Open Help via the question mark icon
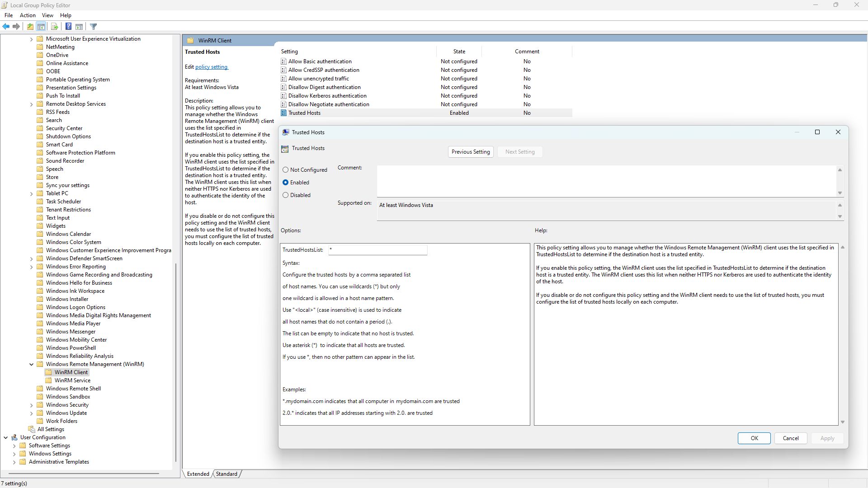The image size is (868, 488). 68,27
